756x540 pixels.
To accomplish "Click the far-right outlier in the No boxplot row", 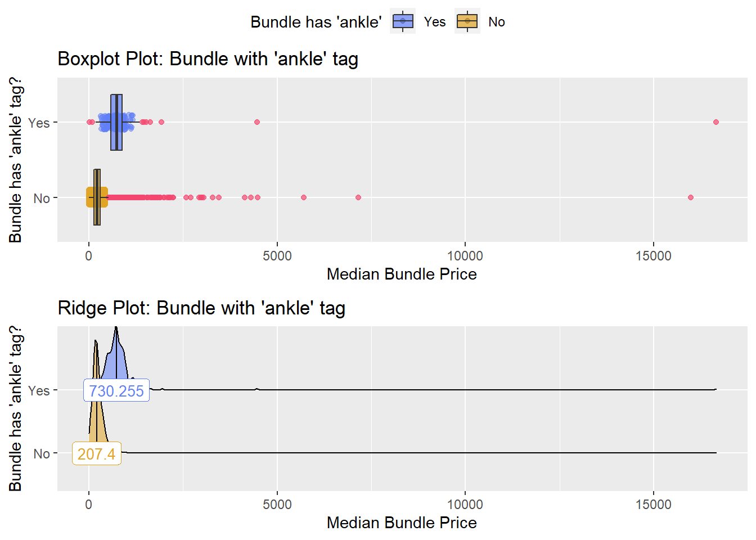I will [x=691, y=197].
